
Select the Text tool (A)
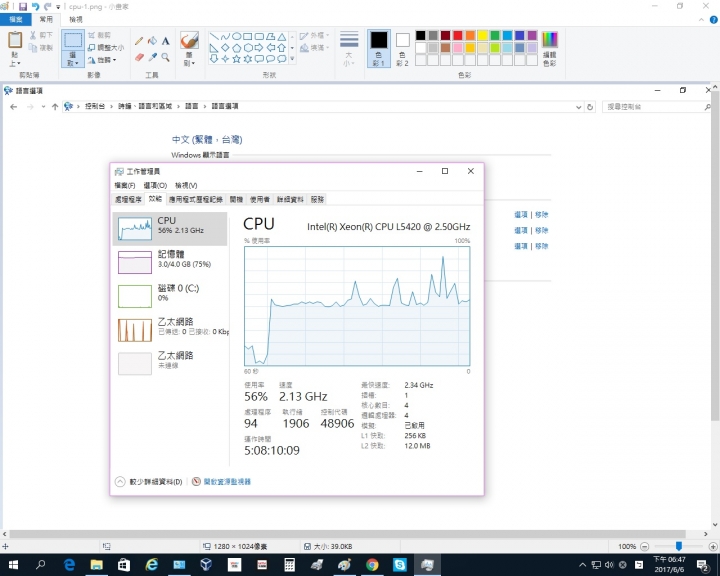(166, 41)
